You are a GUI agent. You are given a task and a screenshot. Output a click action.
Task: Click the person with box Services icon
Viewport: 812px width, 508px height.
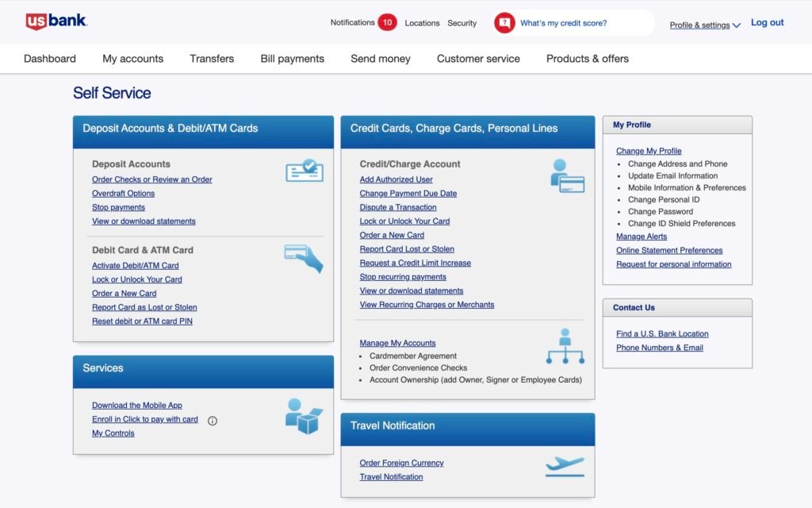coord(304,416)
